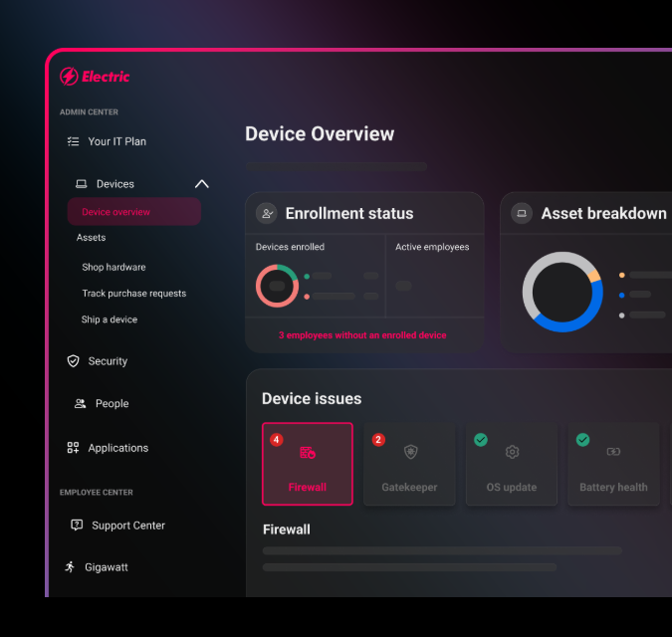
Task: Click the Your IT Plan checklist icon
Action: pyautogui.click(x=73, y=141)
